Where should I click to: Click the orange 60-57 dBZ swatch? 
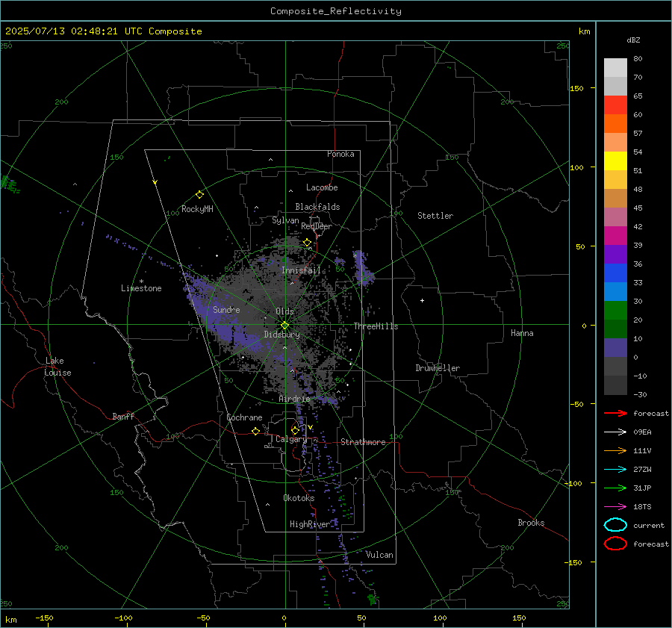coord(615,123)
